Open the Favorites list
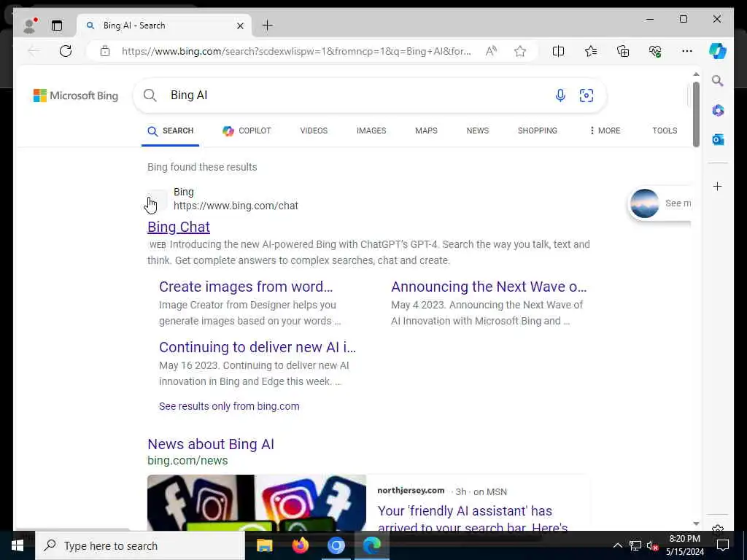Image resolution: width=747 pixels, height=560 pixels. 591,51
